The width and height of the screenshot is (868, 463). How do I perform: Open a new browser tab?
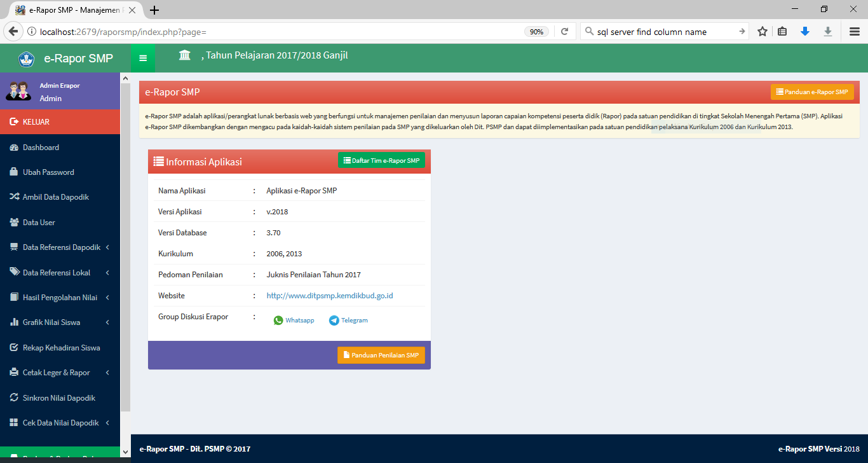[154, 10]
